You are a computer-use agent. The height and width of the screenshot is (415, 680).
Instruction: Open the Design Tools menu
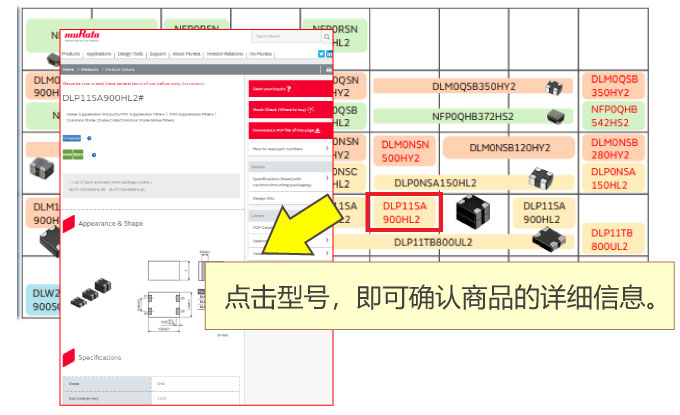tap(132, 54)
